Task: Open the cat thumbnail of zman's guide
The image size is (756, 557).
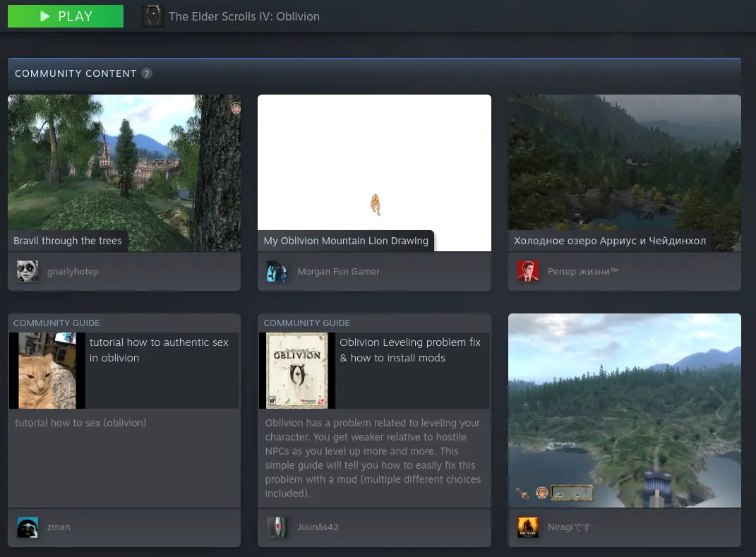Action: point(47,371)
